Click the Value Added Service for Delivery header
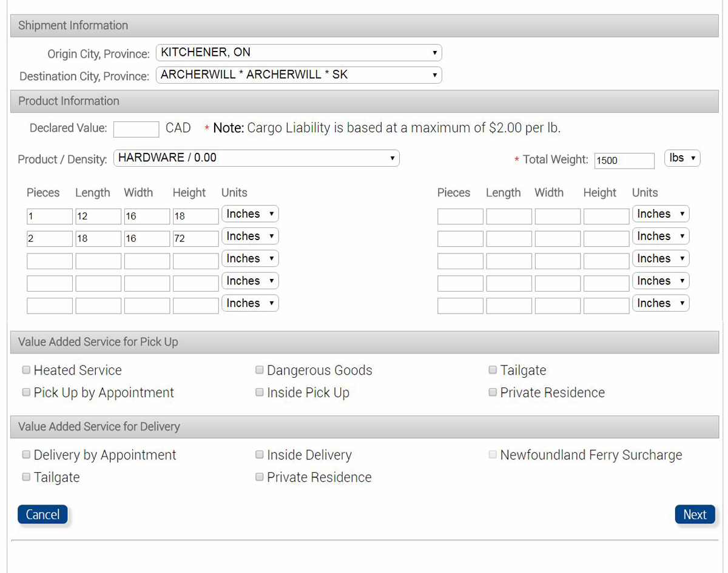 [364, 427]
